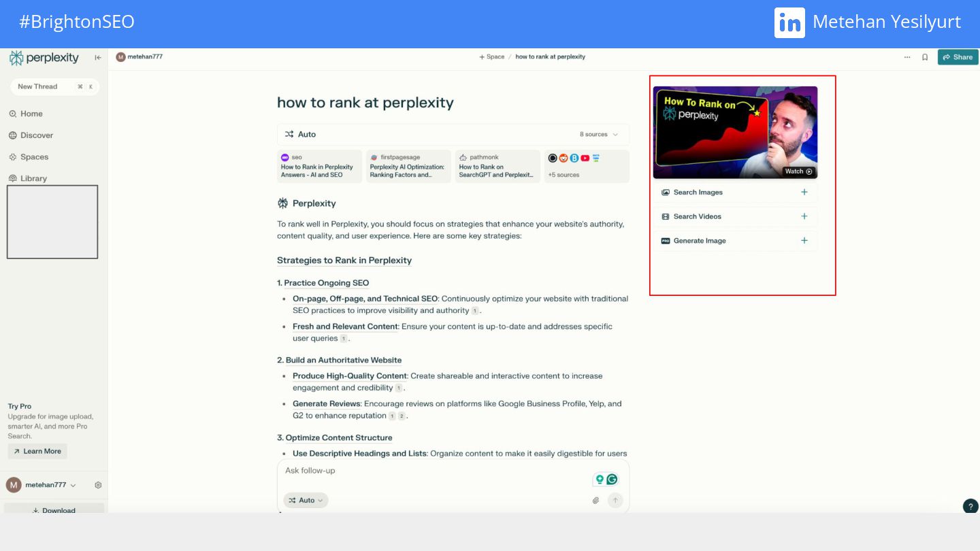Viewport: 980px width, 551px height.
Task: Click the Perplexity logo in the sidebar
Action: click(44, 58)
